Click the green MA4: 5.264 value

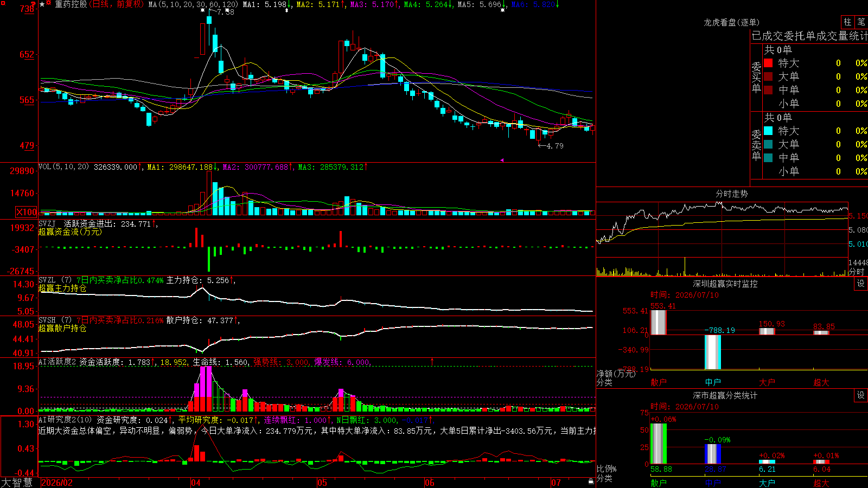tap(426, 4)
